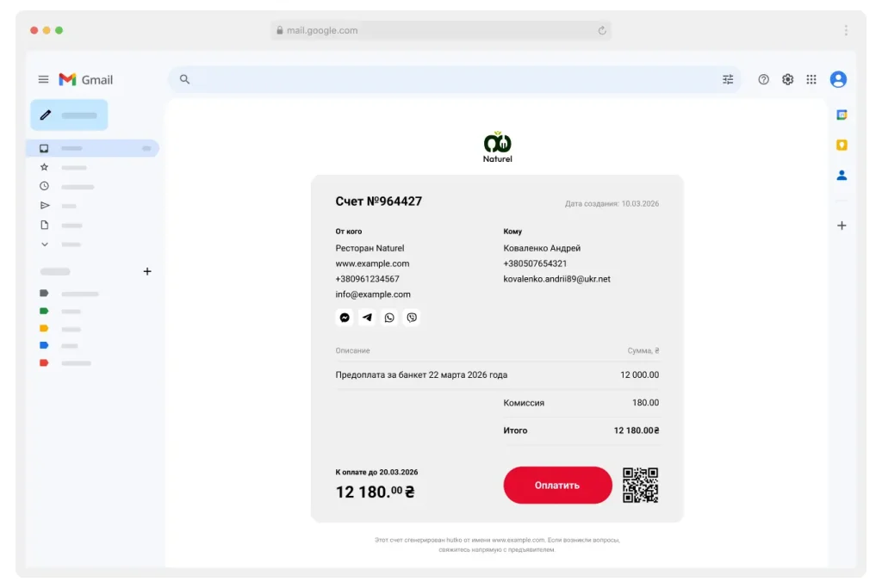This screenshot has height=588, width=882.
Task: Select the green label in sidebar
Action: click(x=45, y=311)
